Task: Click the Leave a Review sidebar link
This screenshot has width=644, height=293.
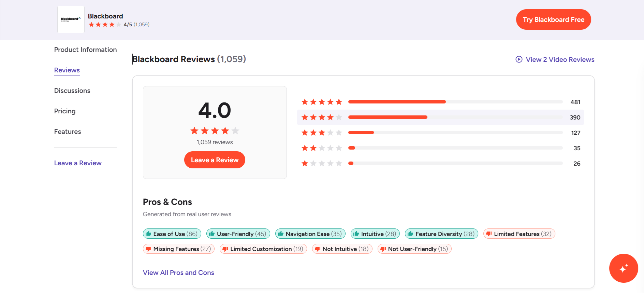Action: click(78, 163)
